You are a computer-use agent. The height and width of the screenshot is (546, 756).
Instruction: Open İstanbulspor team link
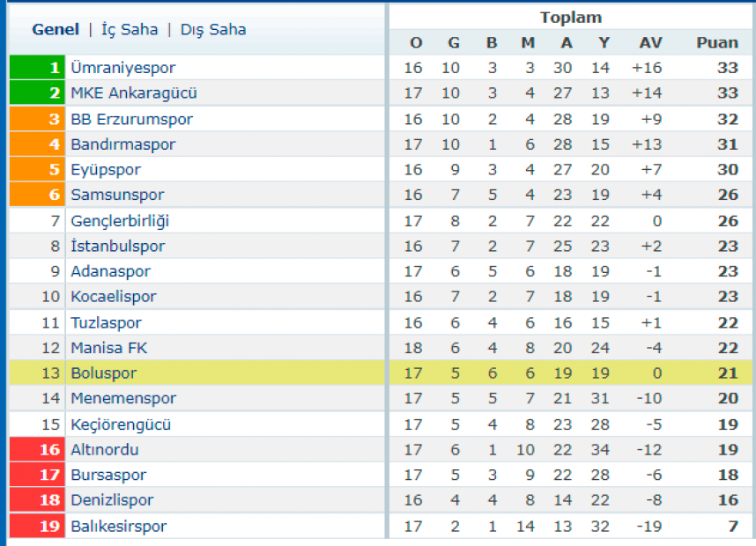tap(118, 246)
